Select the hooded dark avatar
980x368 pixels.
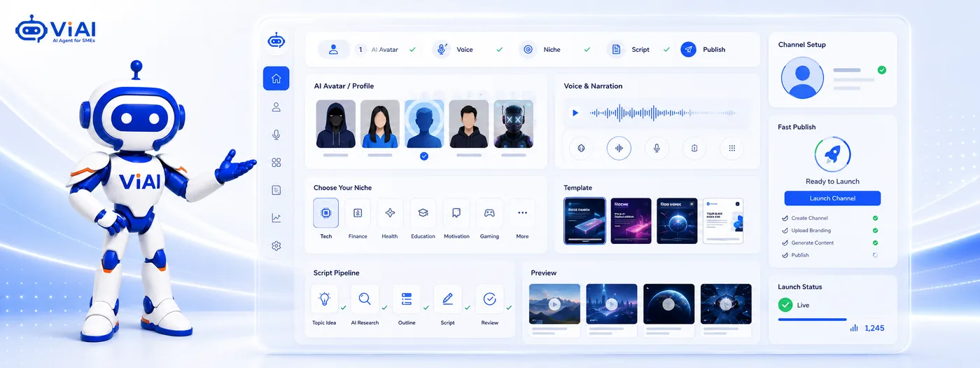pyautogui.click(x=335, y=123)
